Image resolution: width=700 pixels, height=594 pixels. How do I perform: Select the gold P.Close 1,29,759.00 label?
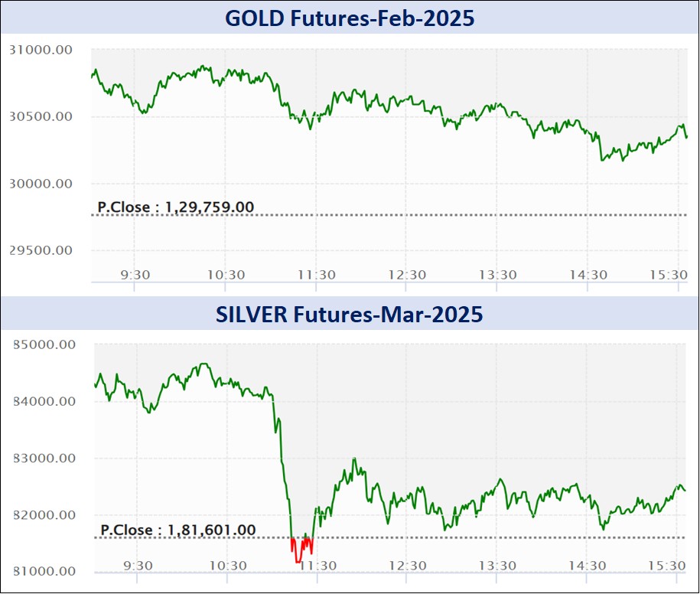click(176, 206)
